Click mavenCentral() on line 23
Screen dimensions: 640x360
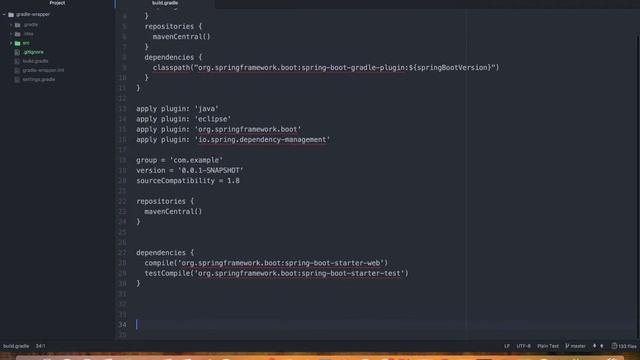173,211
